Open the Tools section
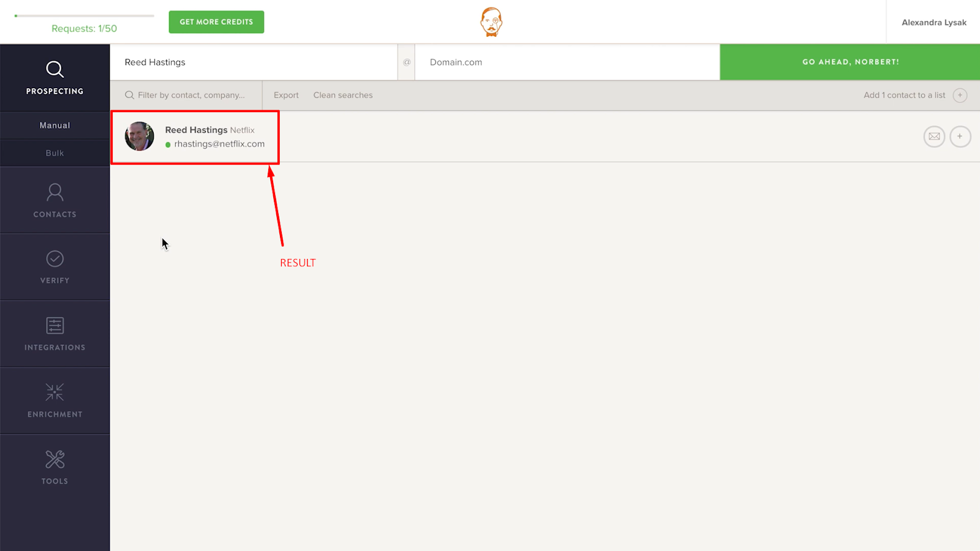This screenshot has width=980, height=551. point(55,468)
